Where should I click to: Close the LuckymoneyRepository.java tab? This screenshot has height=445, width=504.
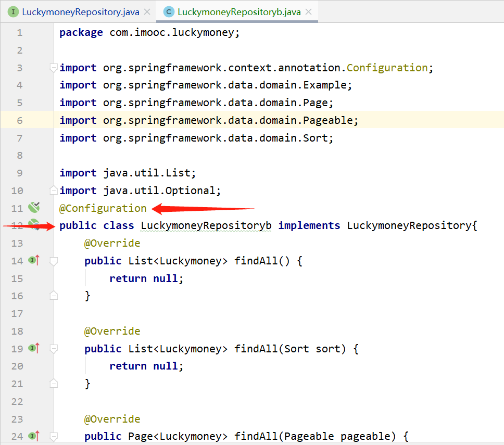[147, 12]
